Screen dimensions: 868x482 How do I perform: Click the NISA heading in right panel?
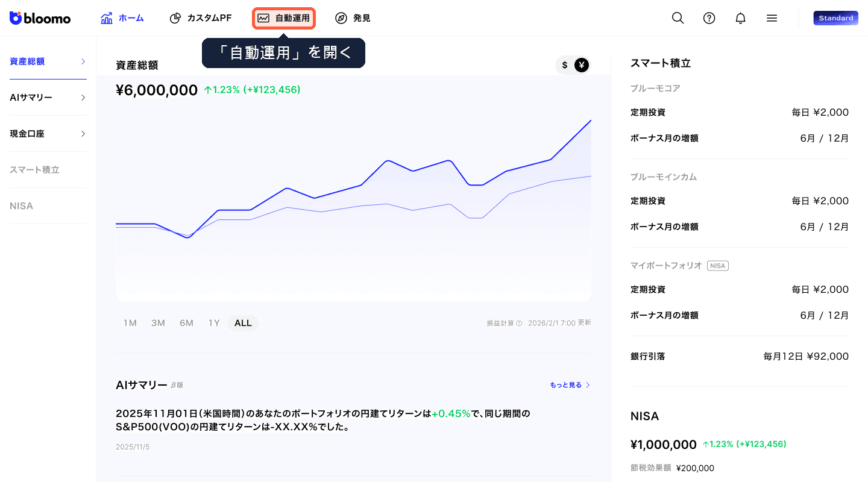[x=644, y=416]
